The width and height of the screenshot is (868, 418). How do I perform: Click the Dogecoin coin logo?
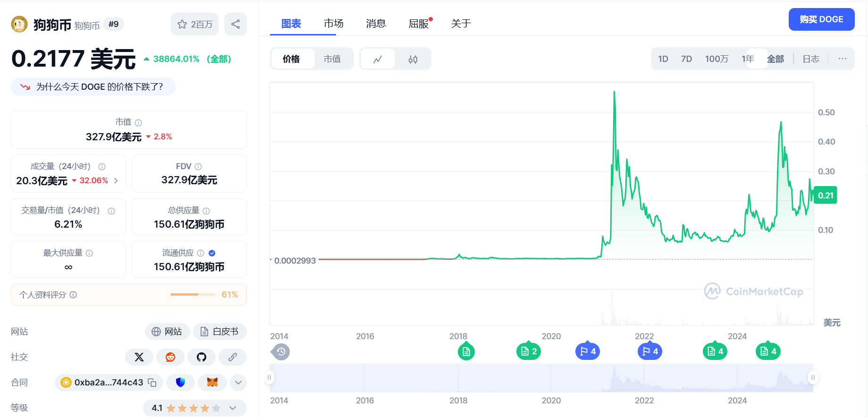tap(19, 24)
